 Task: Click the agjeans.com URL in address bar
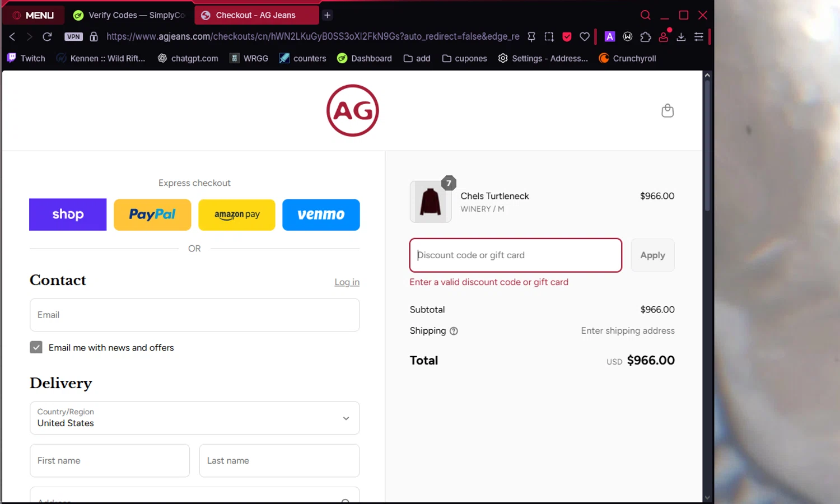(312, 36)
